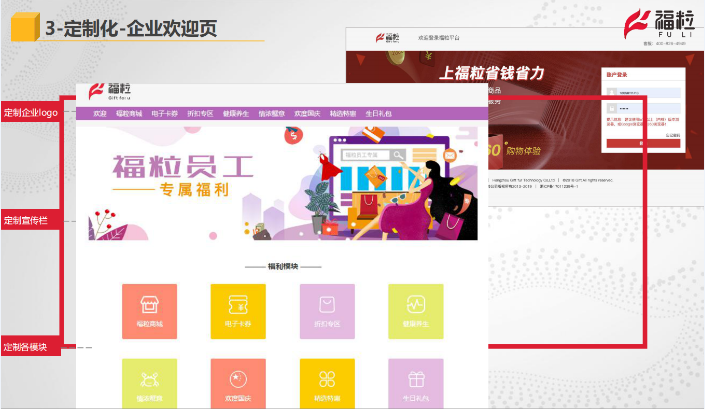Click the 福粒员工专属福利 promo banner
This screenshot has width=705, height=409.
coord(283,183)
